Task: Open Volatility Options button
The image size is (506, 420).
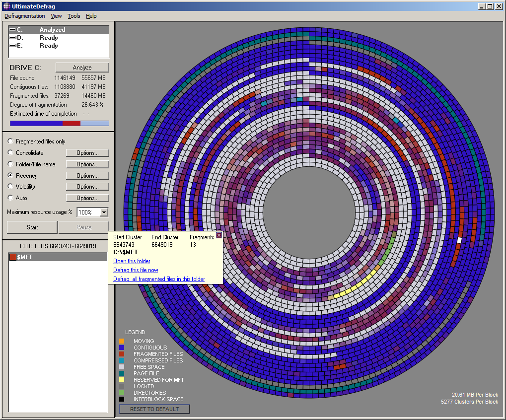Action: pos(87,187)
